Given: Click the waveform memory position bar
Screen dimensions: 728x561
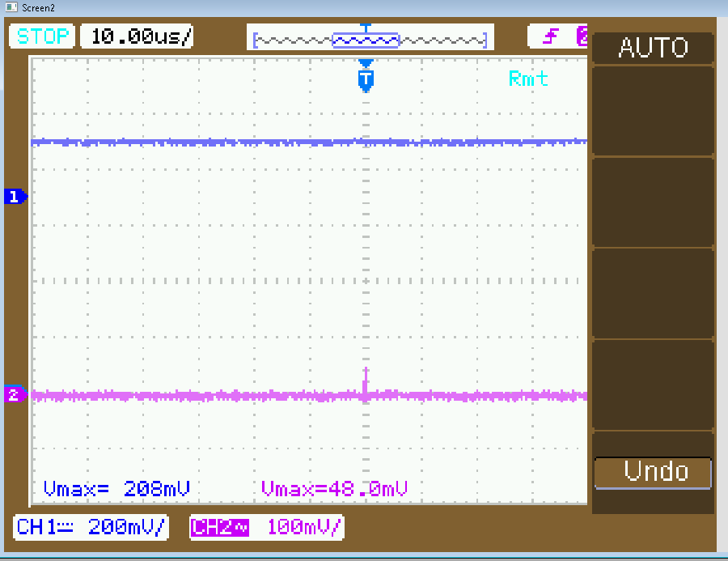Looking at the screenshot, I should [x=370, y=39].
